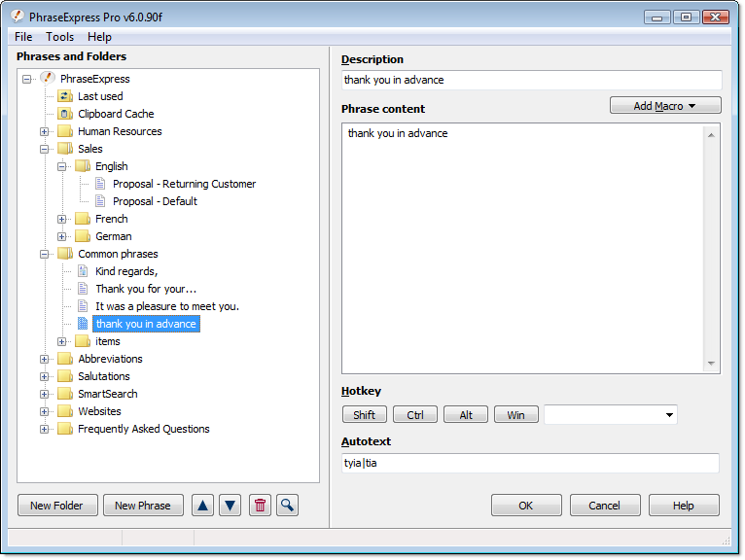Click the French folder icon
745x560 pixels.
pyautogui.click(x=83, y=218)
